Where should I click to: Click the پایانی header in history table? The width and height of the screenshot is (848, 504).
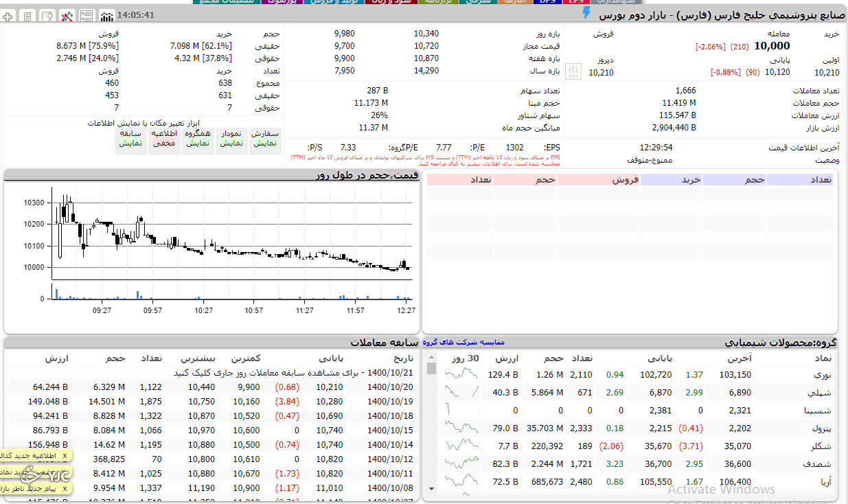coord(331,358)
